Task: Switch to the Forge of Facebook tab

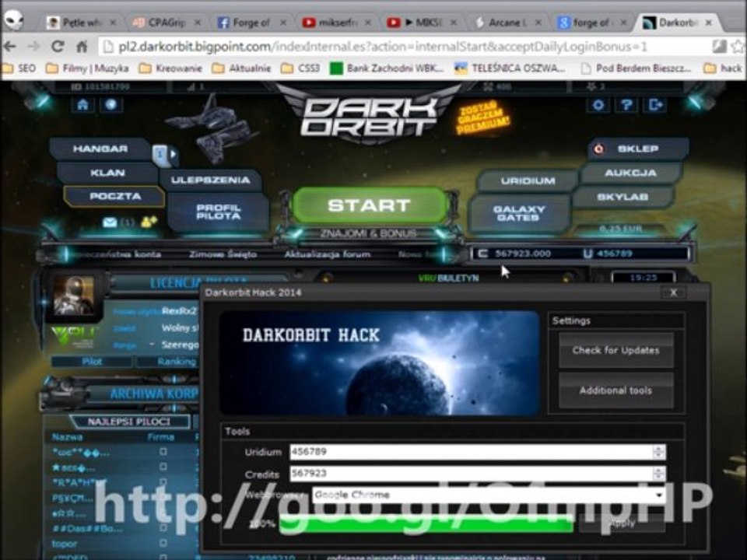Action: coord(251,23)
